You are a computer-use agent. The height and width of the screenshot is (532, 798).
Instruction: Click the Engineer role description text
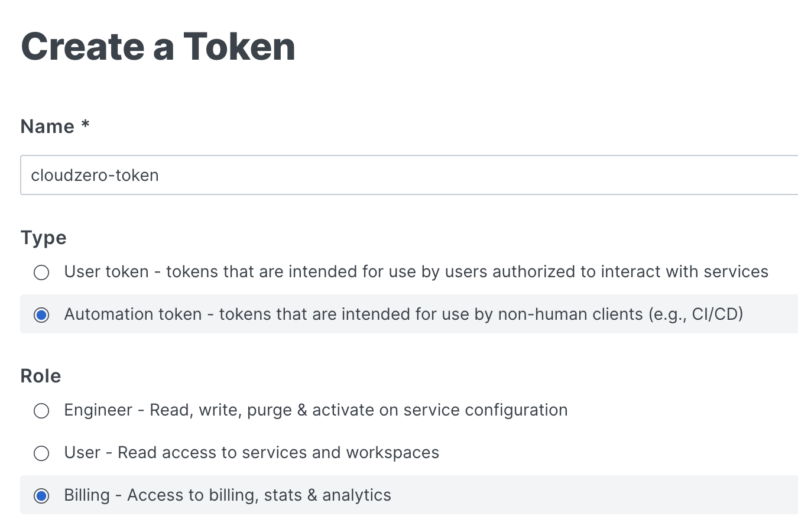tap(315, 410)
